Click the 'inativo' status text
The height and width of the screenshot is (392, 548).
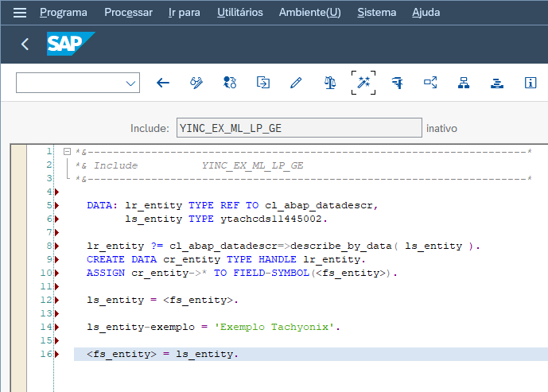441,128
